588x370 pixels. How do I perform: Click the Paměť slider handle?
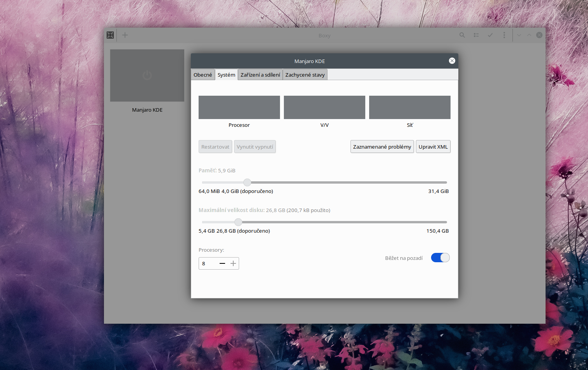(x=247, y=182)
